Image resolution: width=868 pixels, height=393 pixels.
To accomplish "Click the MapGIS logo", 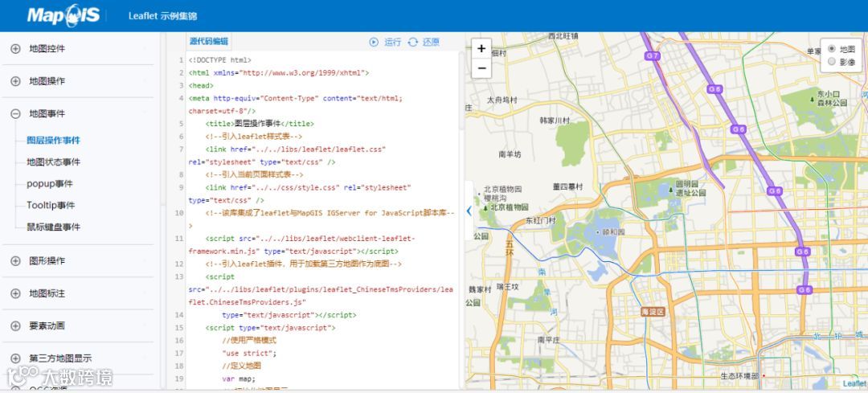I will point(63,15).
